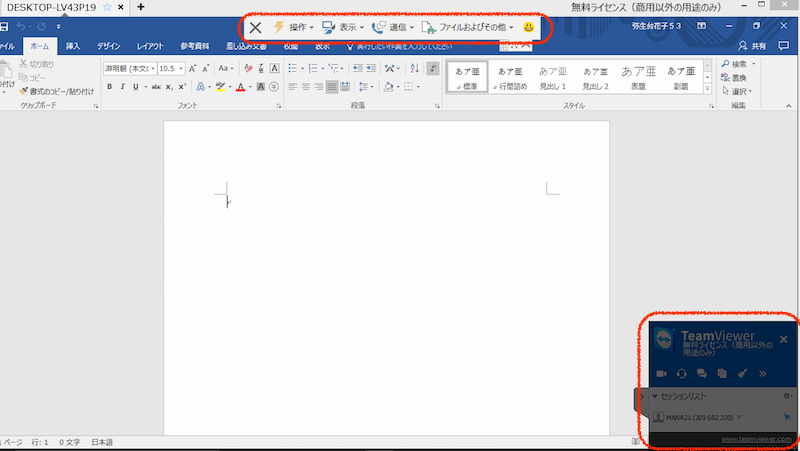Viewport: 800px width, 451px height.
Task: Enable justify paragraph alignment
Action: (332, 87)
